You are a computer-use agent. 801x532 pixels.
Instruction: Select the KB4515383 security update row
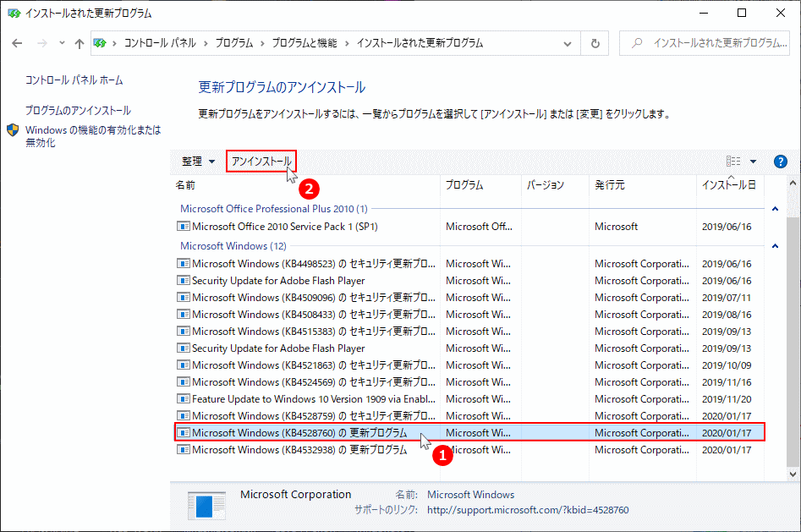coord(469,332)
